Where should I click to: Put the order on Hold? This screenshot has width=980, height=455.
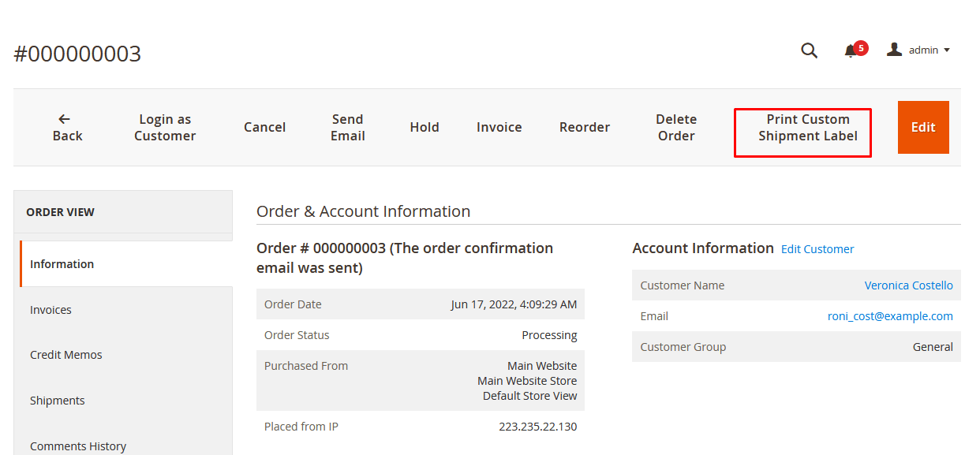425,128
